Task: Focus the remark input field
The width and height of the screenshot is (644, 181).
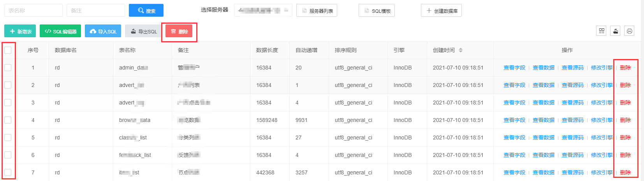Action: tap(96, 10)
